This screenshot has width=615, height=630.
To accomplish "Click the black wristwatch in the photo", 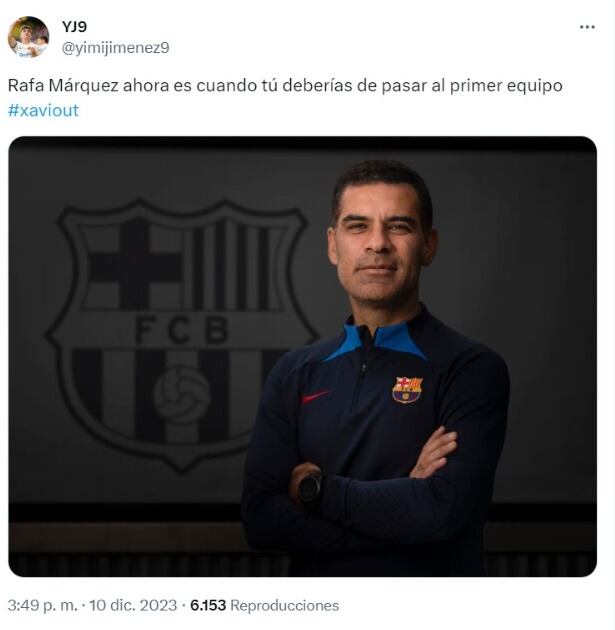I will 309,489.
